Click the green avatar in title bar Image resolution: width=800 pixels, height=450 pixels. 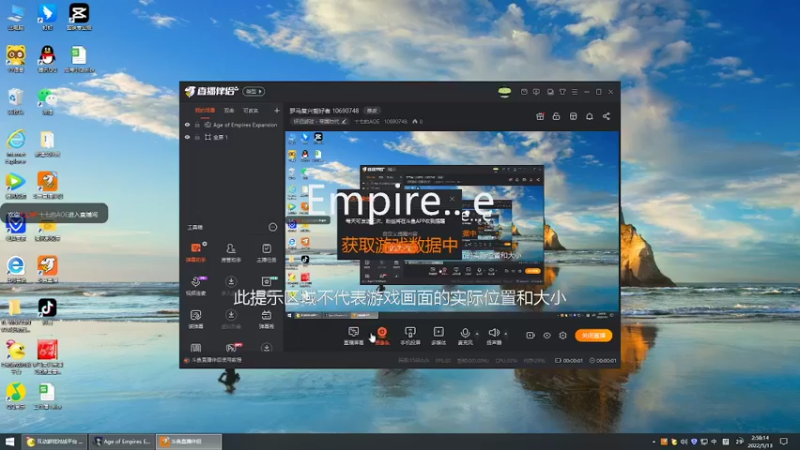click(504, 92)
